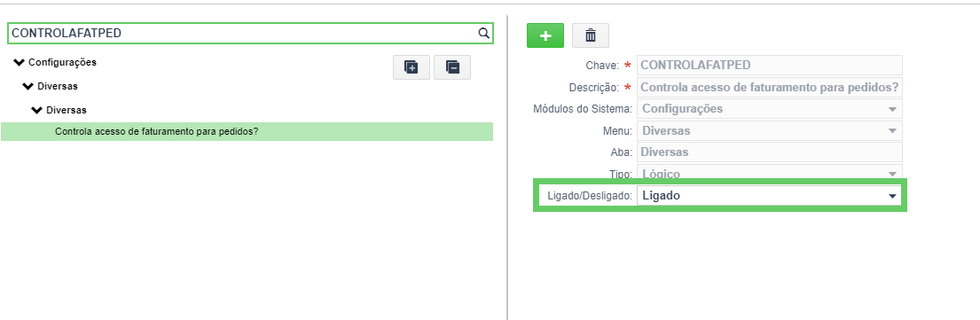Click the trash delete button
980x320 pixels.
(591, 35)
